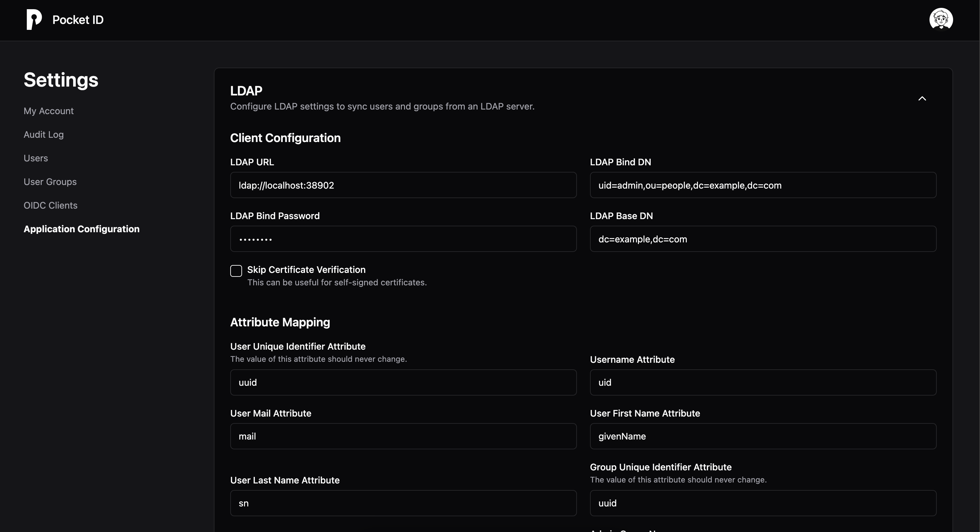Focus the Username Attribute field
The height and width of the screenshot is (532, 980).
click(763, 382)
